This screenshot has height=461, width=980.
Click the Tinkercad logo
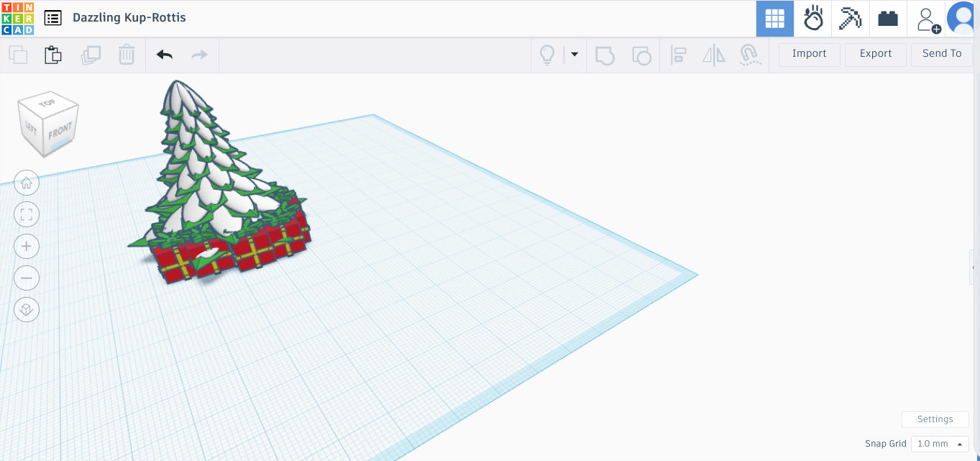[18, 18]
